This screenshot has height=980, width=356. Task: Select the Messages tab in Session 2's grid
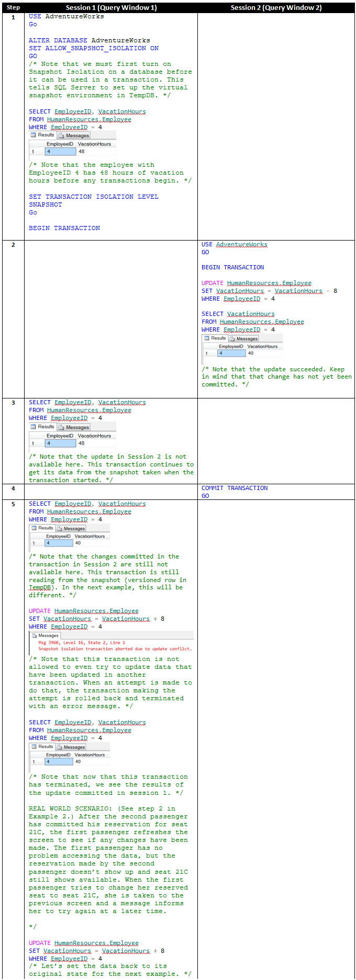244,338
